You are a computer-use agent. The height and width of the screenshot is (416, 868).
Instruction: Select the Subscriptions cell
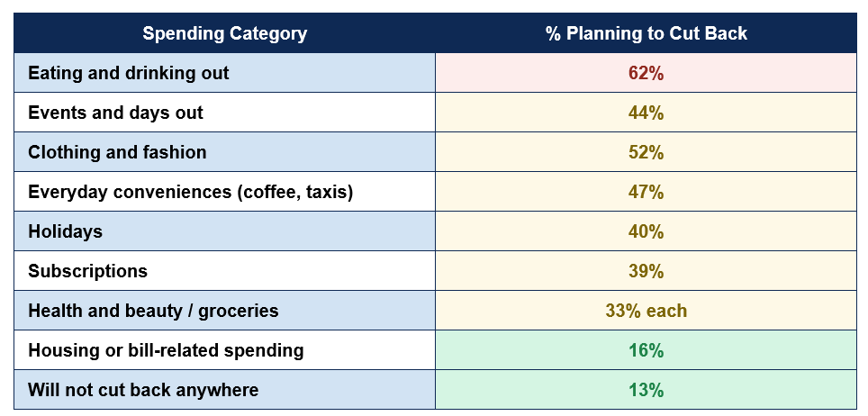pos(225,271)
